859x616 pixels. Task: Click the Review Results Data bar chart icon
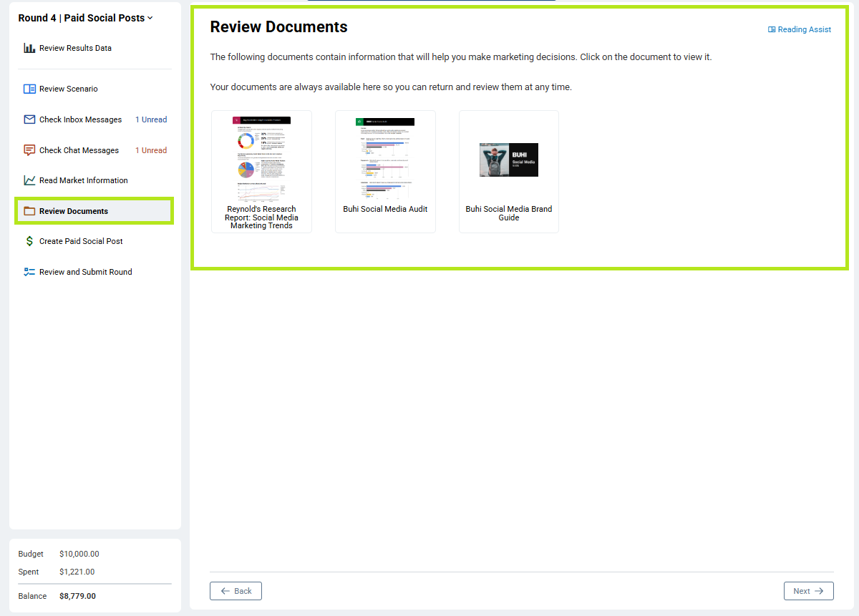coord(29,48)
